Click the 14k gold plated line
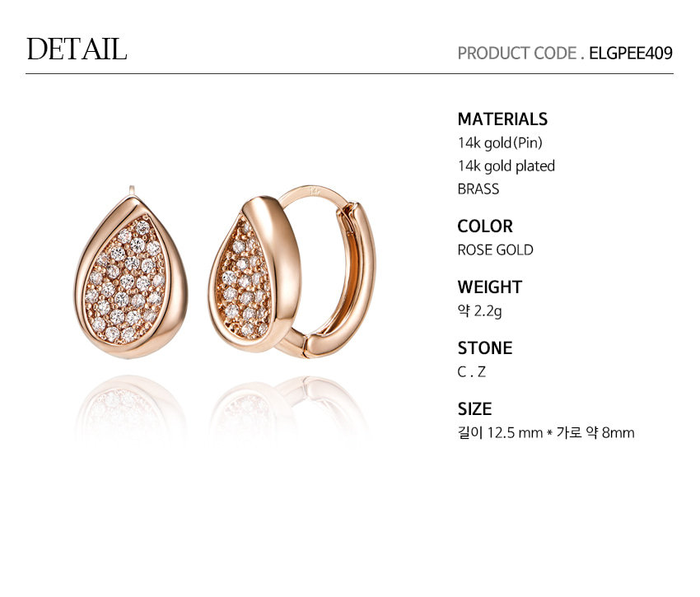The width and height of the screenshot is (700, 597). (506, 166)
